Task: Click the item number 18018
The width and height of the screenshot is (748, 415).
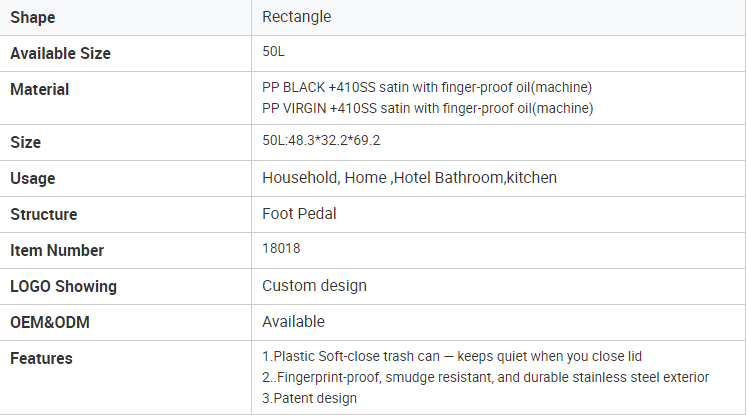Action: click(x=281, y=248)
